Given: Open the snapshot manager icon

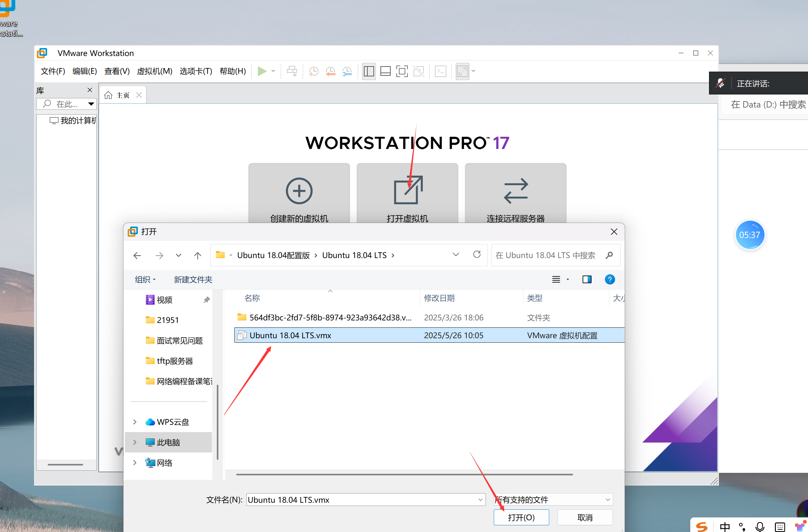Looking at the screenshot, I should (347, 71).
